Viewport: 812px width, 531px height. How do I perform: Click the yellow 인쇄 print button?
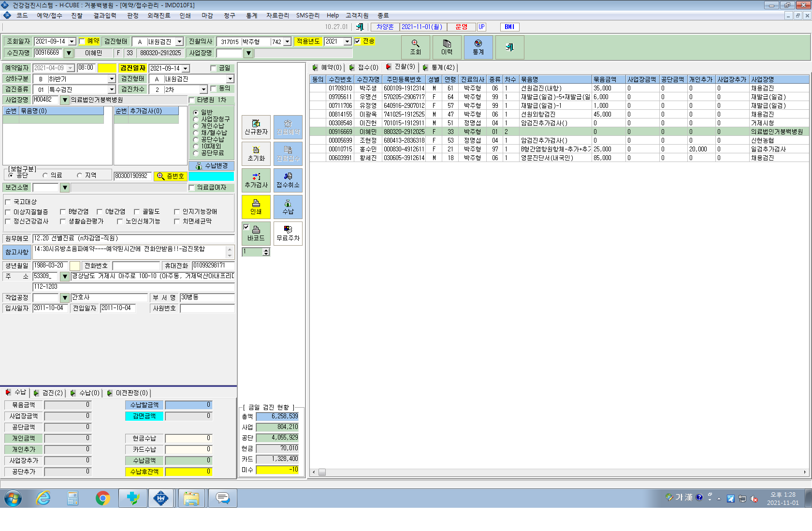[256, 207]
